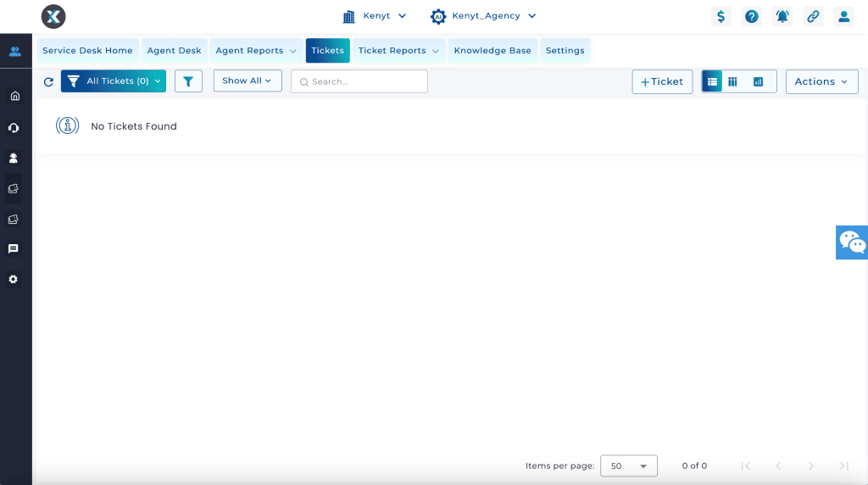Click the link chain icon
The height and width of the screenshot is (485, 868).
813,16
